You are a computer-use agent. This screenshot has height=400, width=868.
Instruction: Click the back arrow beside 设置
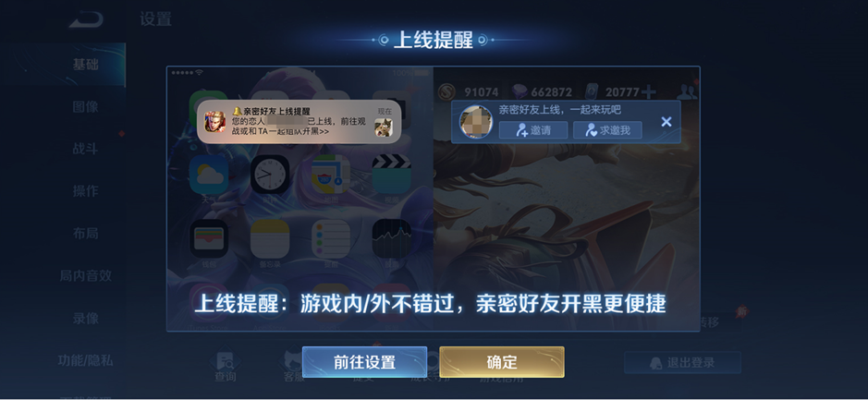click(x=86, y=18)
